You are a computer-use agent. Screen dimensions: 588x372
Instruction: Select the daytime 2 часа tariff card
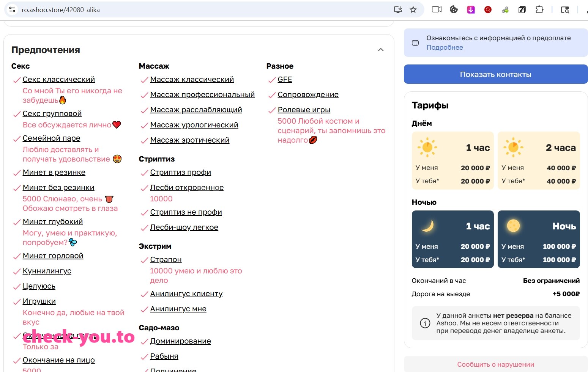[539, 160]
